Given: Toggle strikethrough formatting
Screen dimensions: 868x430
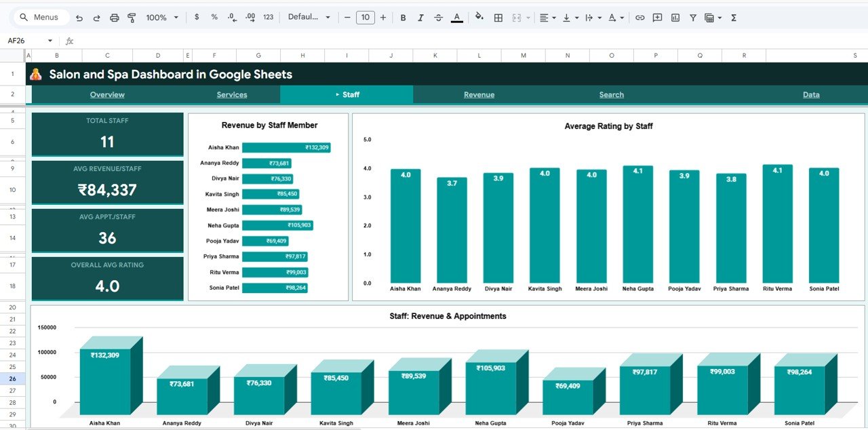Looking at the screenshot, I should (x=439, y=17).
